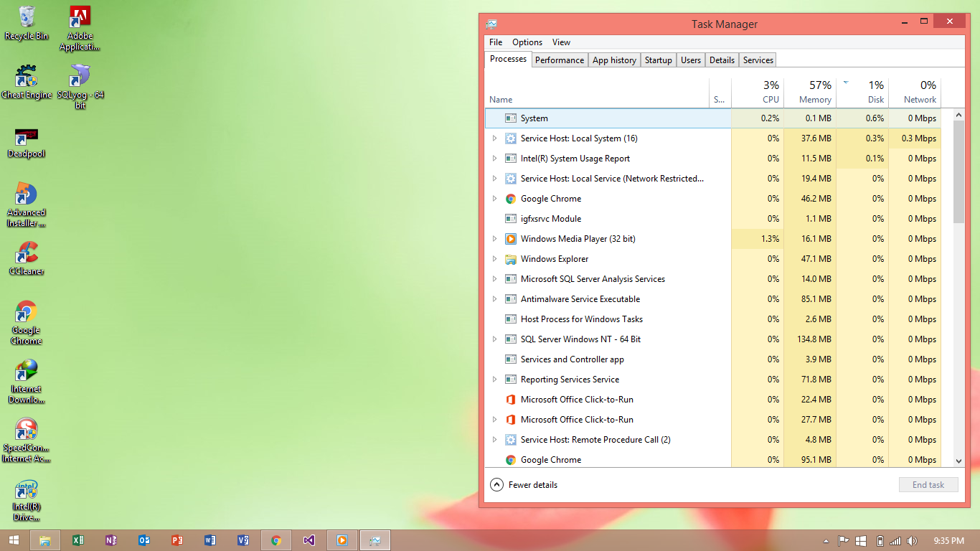Image resolution: width=980 pixels, height=551 pixels.
Task: Click the Google Chrome process icon
Action: pos(510,199)
